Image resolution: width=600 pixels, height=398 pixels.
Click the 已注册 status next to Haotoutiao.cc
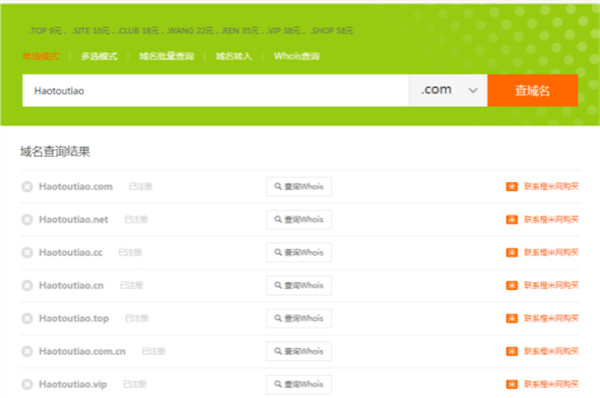(130, 252)
